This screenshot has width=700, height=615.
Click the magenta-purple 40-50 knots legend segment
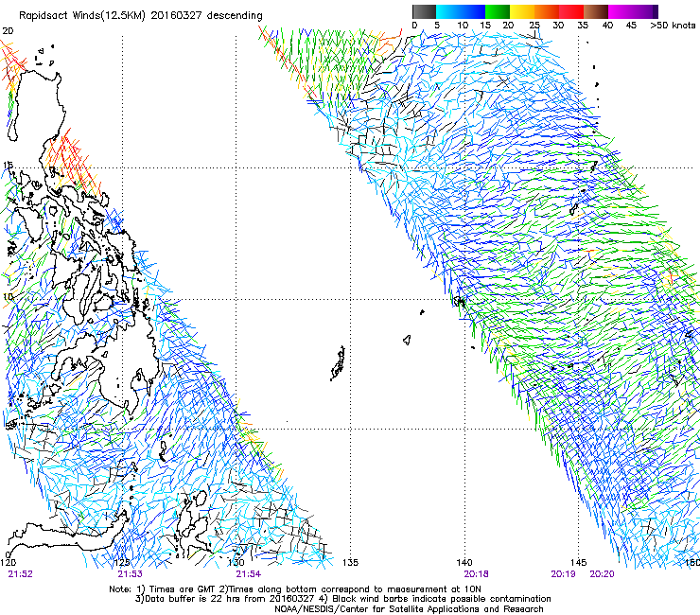tap(633, 11)
